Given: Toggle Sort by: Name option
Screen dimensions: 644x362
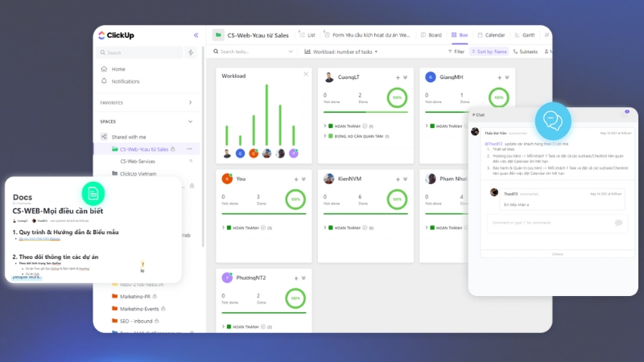Looking at the screenshot, I should (x=490, y=51).
